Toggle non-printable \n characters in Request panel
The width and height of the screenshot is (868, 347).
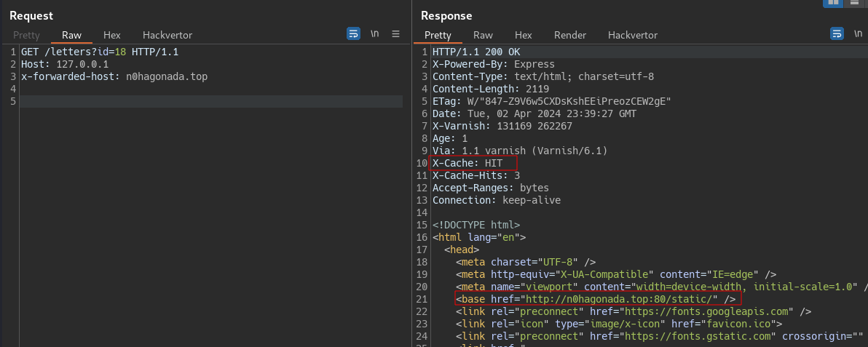tap(375, 33)
